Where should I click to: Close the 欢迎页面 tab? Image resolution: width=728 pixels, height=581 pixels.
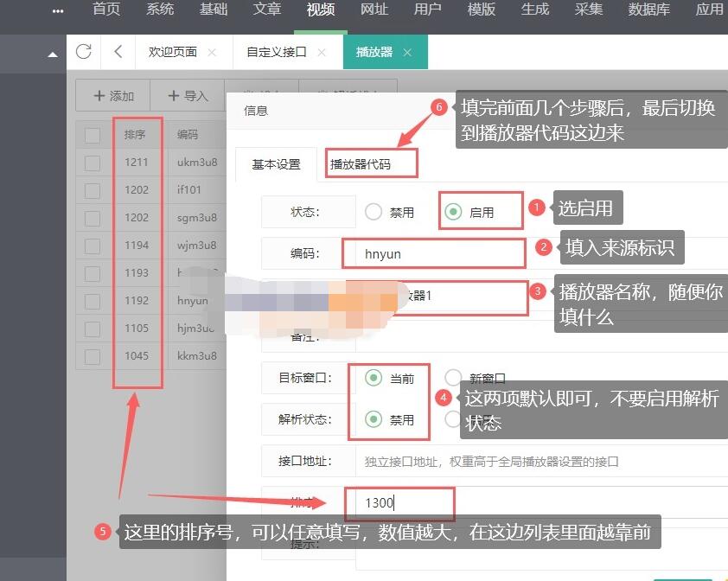212,53
